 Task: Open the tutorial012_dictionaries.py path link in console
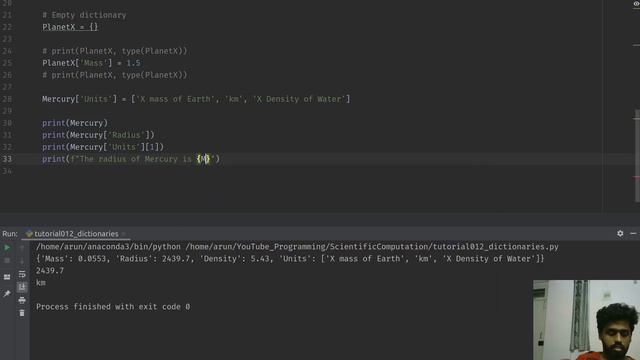(x=372, y=247)
